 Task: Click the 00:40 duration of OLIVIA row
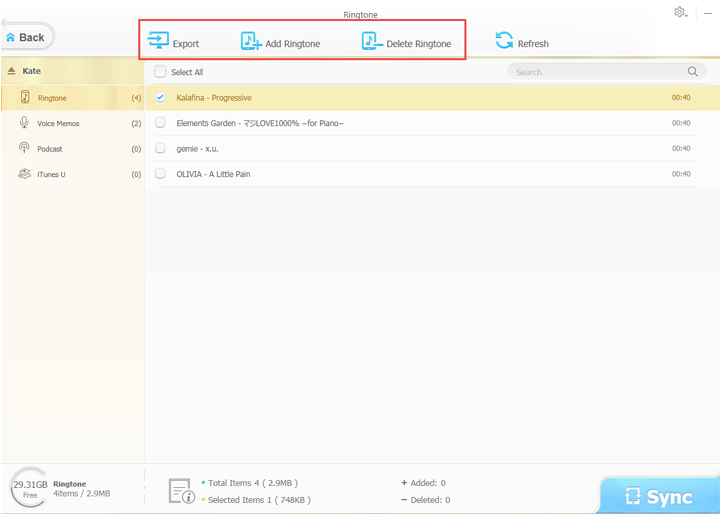pyautogui.click(x=681, y=174)
